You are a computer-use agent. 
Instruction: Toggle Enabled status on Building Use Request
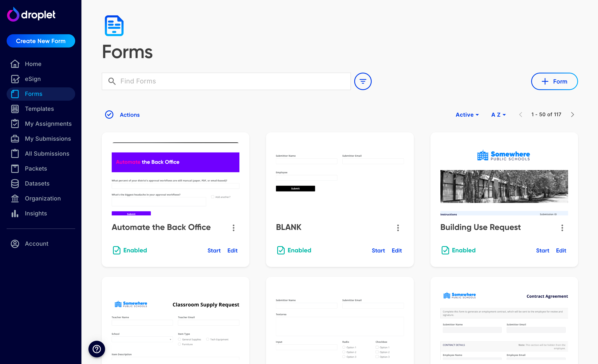coord(458,250)
